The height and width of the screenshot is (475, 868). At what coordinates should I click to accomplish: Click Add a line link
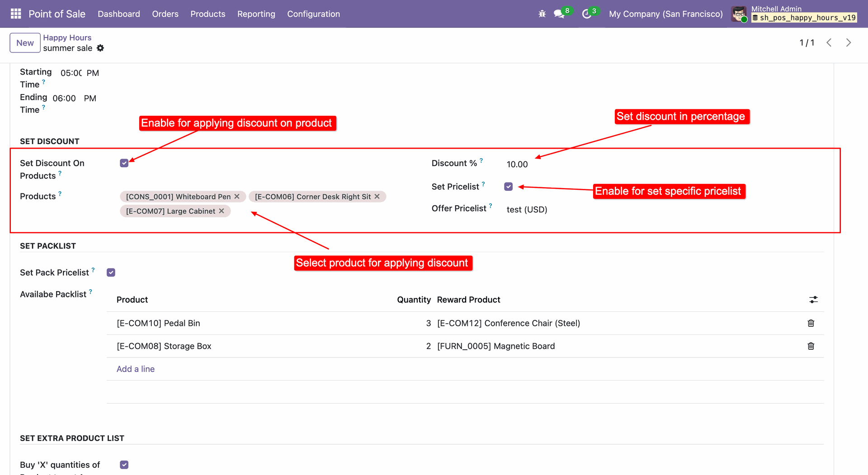point(136,369)
